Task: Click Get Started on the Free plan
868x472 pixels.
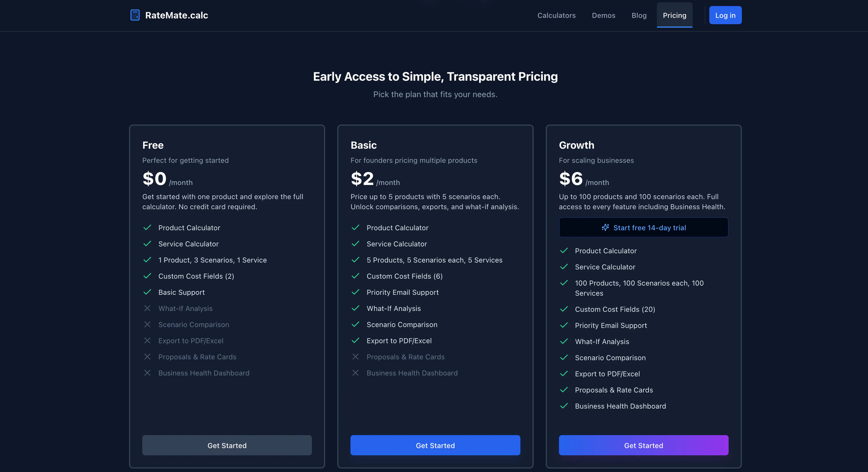Action: pos(227,445)
